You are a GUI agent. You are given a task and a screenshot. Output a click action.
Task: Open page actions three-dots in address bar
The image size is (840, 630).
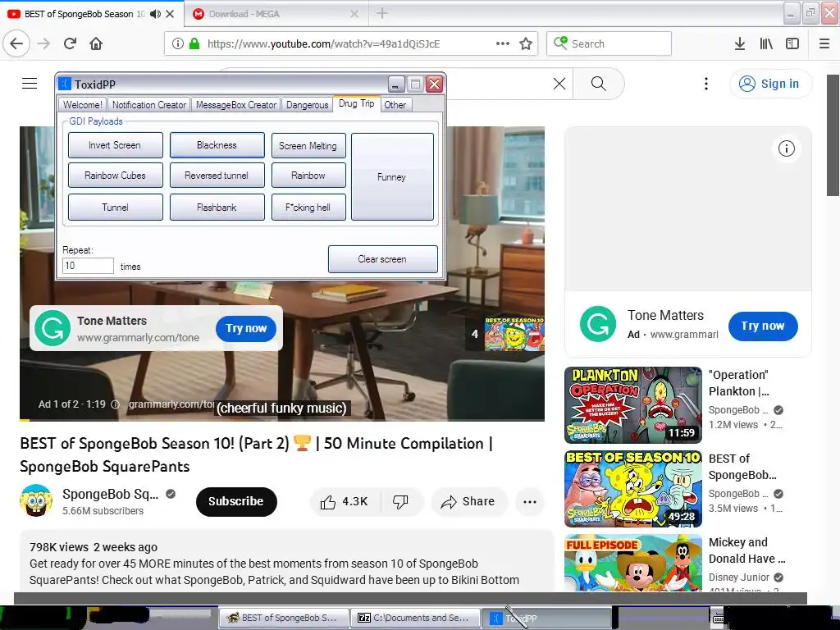(503, 43)
